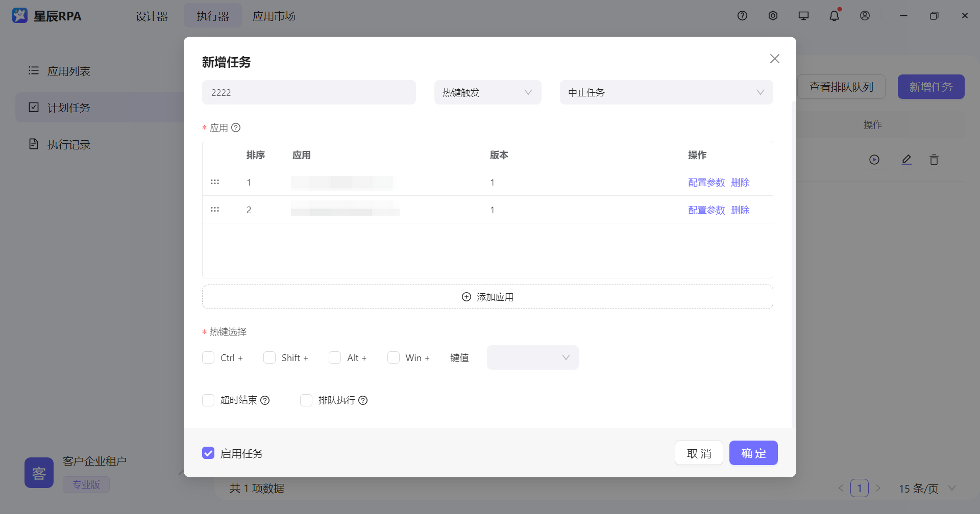
Task: Open the 键值 key value dropdown
Action: point(532,357)
